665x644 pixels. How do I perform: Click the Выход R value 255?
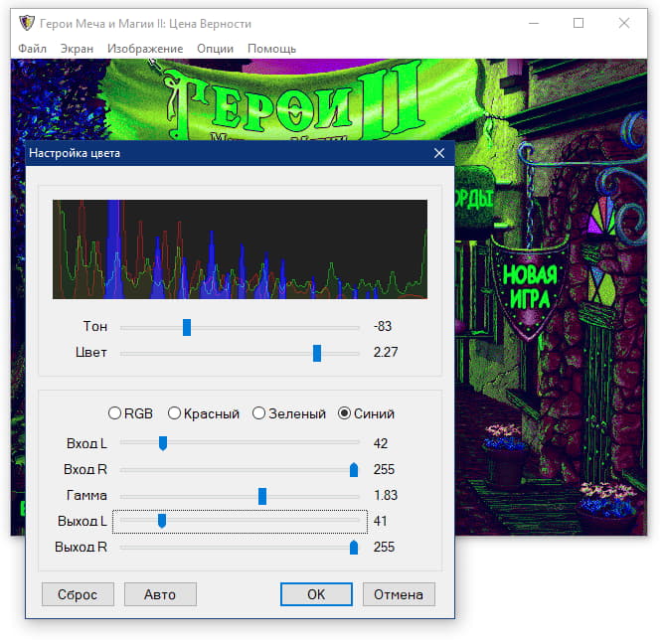pyautogui.click(x=384, y=547)
